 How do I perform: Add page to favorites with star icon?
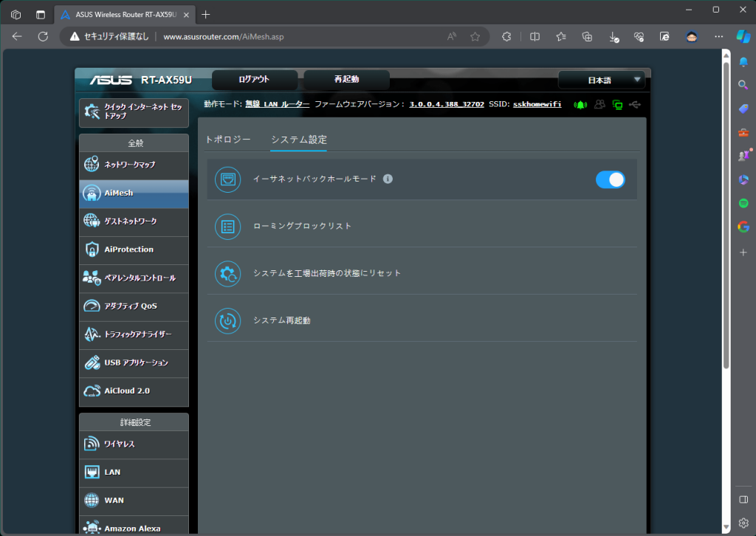point(475,37)
